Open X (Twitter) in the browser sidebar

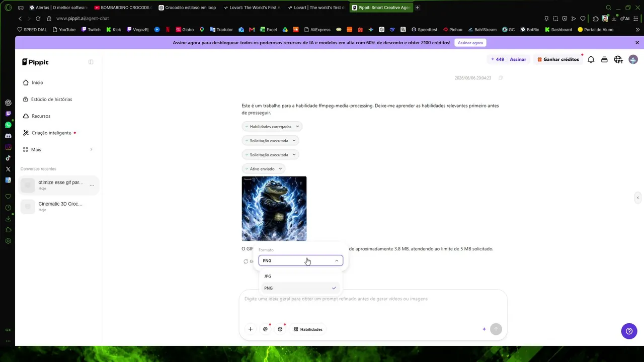8,169
